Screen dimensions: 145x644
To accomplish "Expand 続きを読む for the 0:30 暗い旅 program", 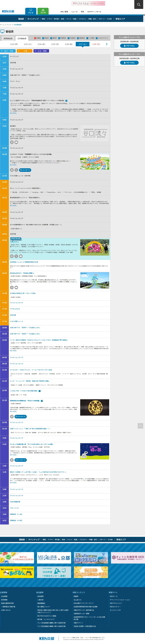I will click(x=13, y=455).
